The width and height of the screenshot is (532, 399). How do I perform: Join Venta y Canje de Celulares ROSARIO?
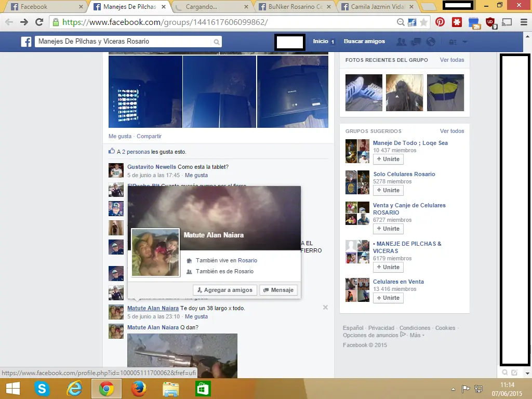[x=388, y=229]
